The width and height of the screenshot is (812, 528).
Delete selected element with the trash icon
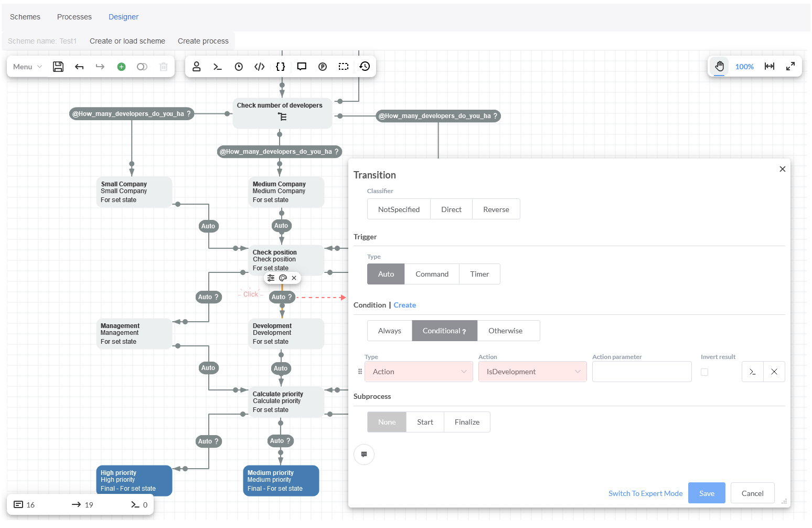[164, 67]
